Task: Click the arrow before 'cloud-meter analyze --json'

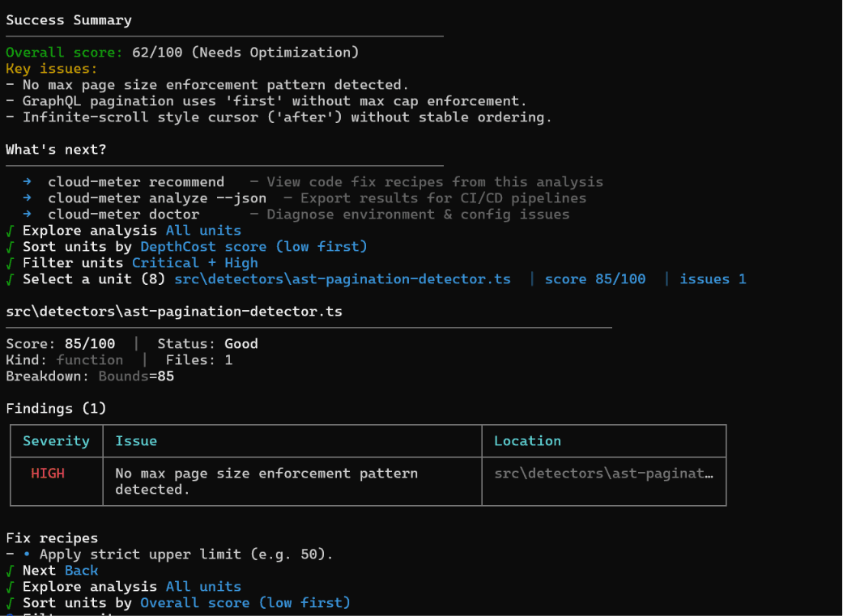Action: click(28, 198)
